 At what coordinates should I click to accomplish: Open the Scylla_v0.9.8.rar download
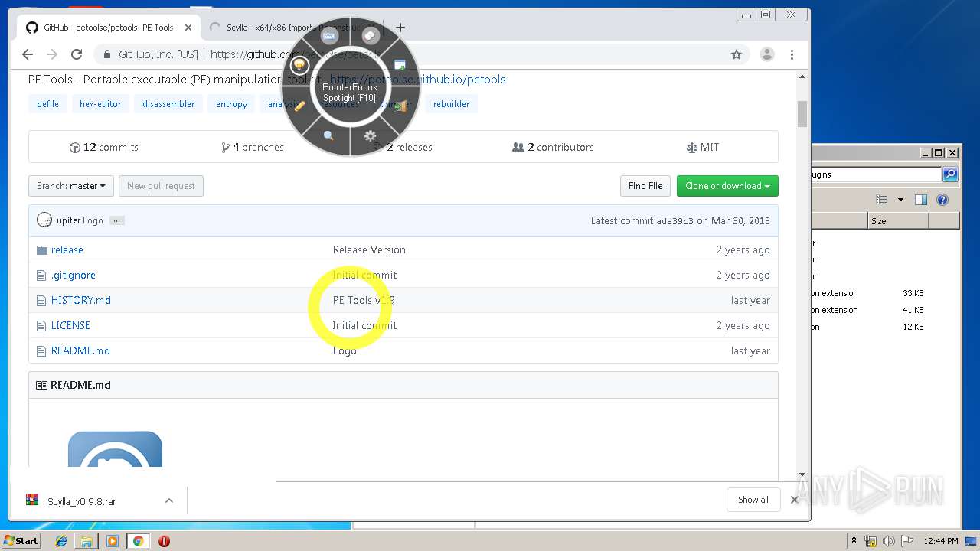(82, 501)
